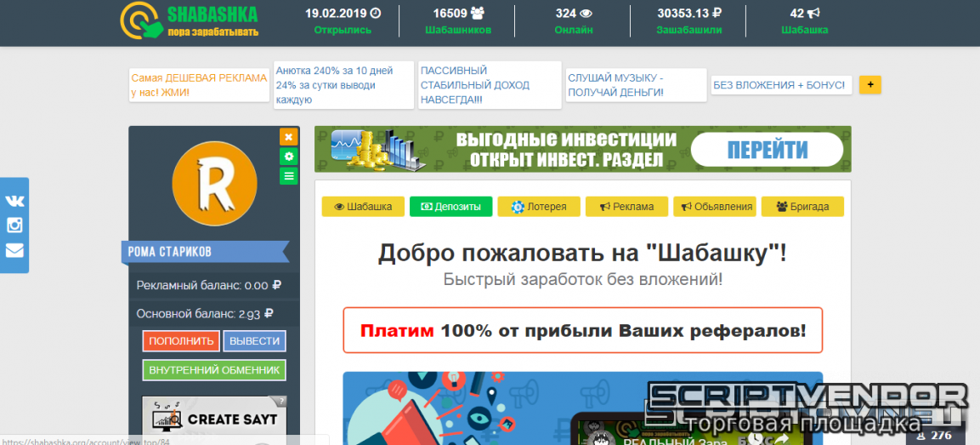Close the profile panel with the orange X icon
Viewport: 980px width, 445px height.
[289, 137]
